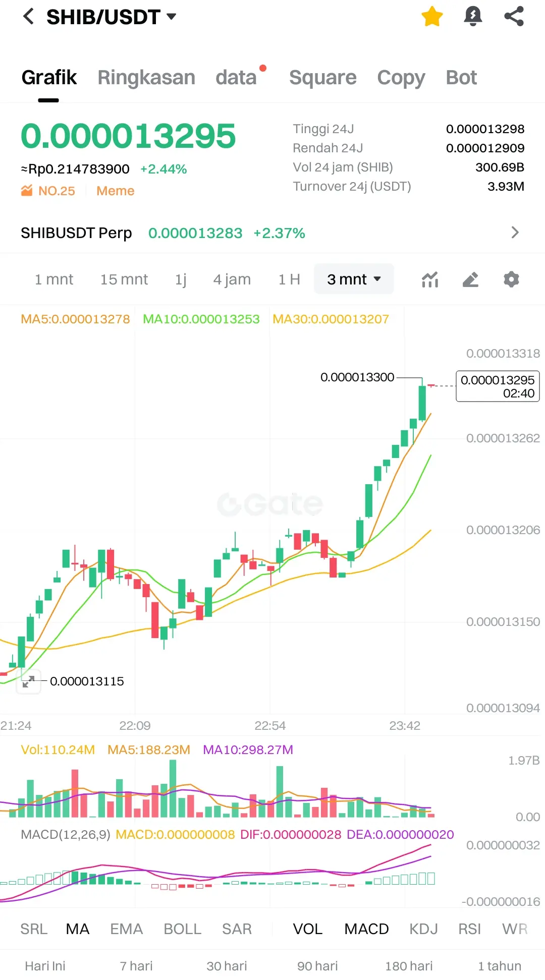The image size is (545, 980).
Task: Select the 30 hari range
Action: click(227, 966)
